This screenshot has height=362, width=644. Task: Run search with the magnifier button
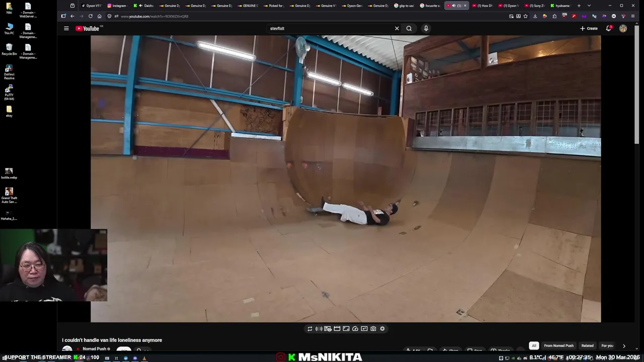(409, 29)
